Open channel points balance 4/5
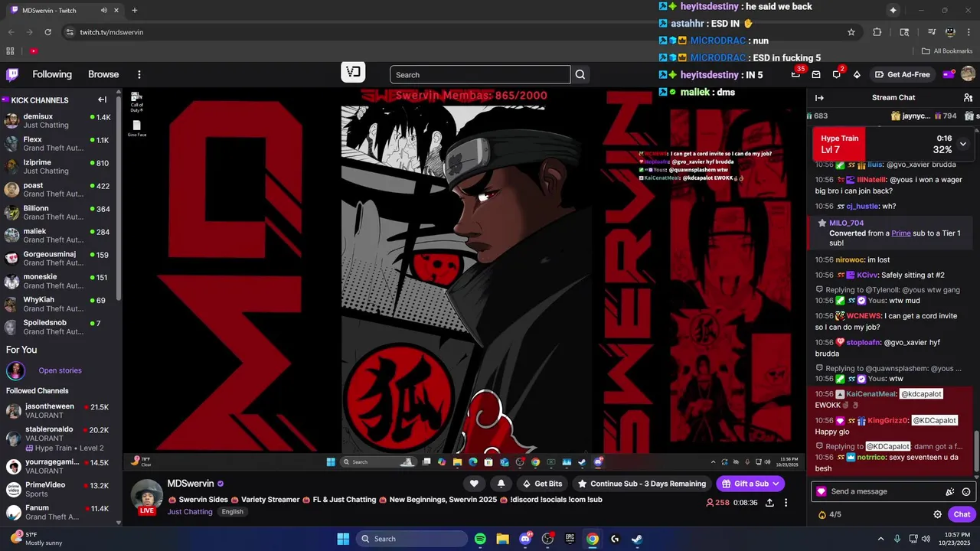Image resolution: width=980 pixels, height=551 pixels. pyautogui.click(x=830, y=514)
